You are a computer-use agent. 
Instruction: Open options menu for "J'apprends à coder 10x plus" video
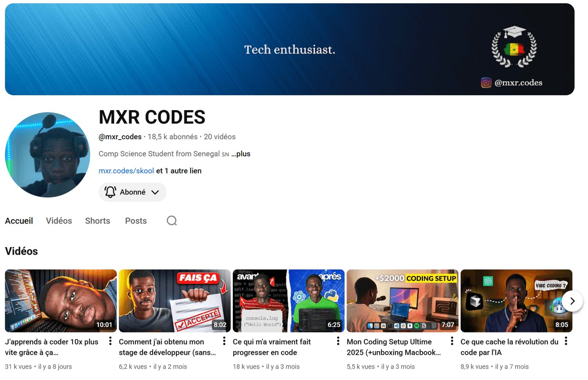pos(110,341)
